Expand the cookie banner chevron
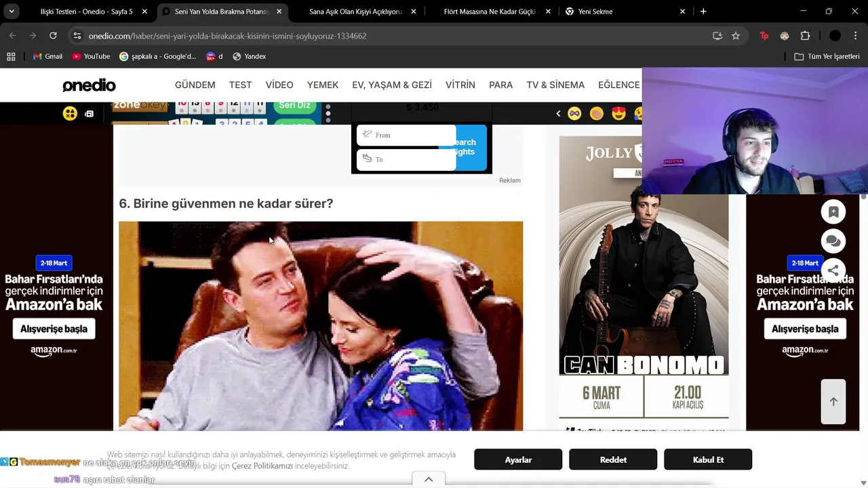This screenshot has height=488, width=868. pos(429,479)
